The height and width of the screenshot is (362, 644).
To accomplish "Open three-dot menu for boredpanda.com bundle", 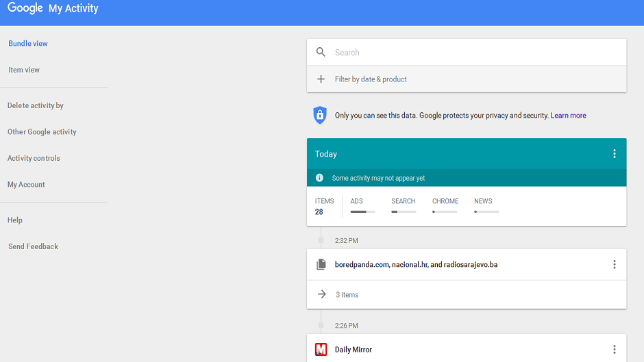I will pyautogui.click(x=614, y=265).
